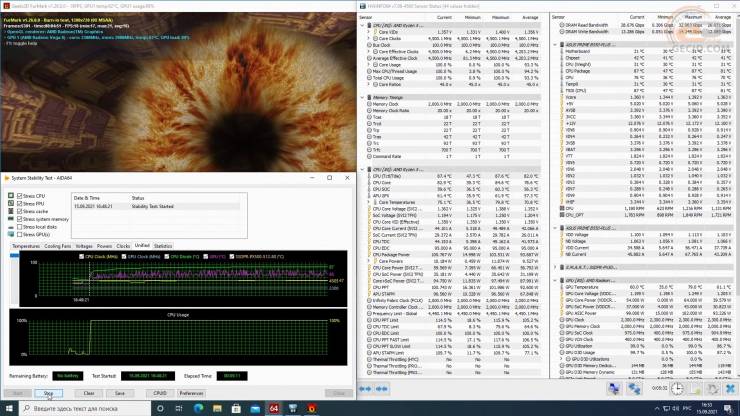This screenshot has width=740, height=416.
Task: Open volume control tray icon
Action: 675,408
